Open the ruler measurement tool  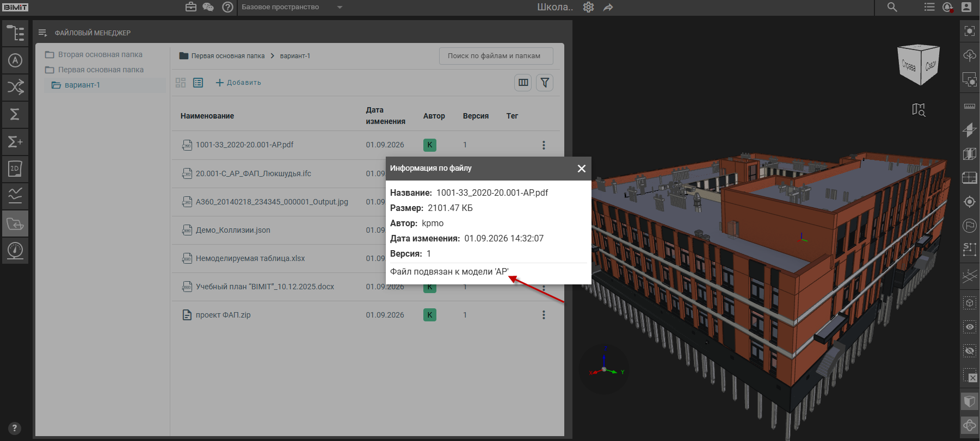point(970,106)
